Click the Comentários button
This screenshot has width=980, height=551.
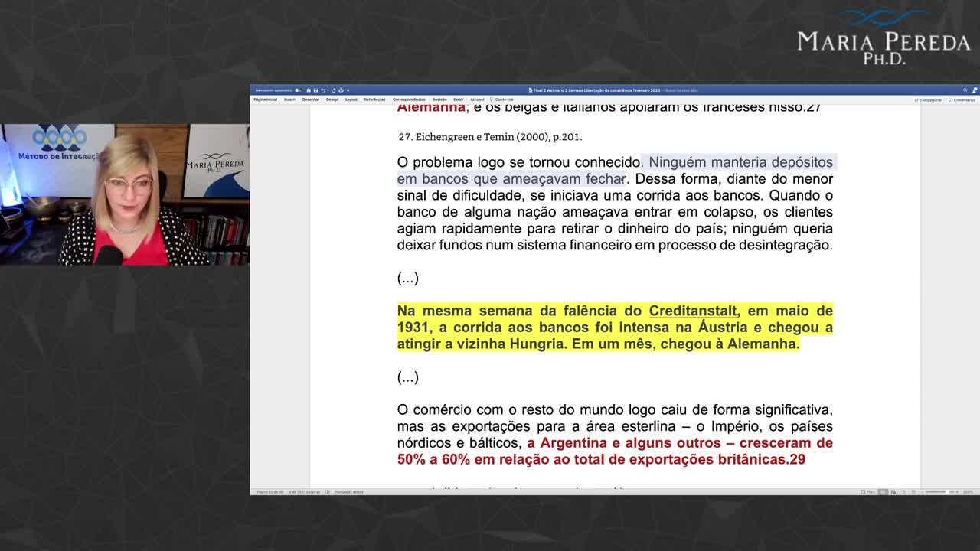pyautogui.click(x=962, y=100)
